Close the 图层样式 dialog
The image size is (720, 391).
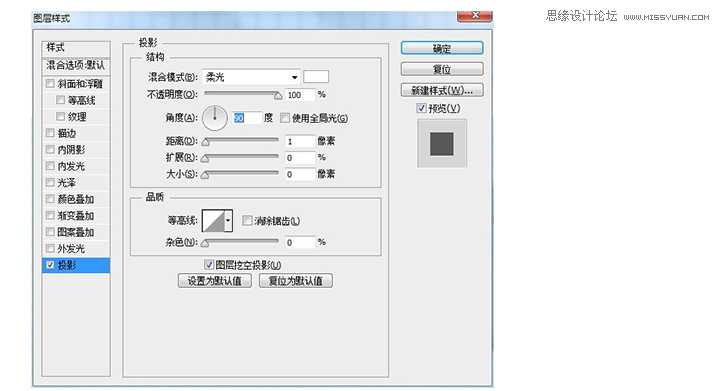pyautogui.click(x=474, y=16)
